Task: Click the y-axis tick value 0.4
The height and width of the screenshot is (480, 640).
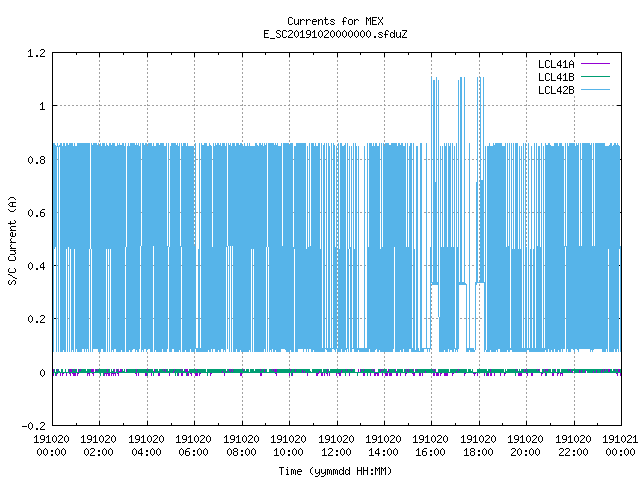Action: point(36,266)
